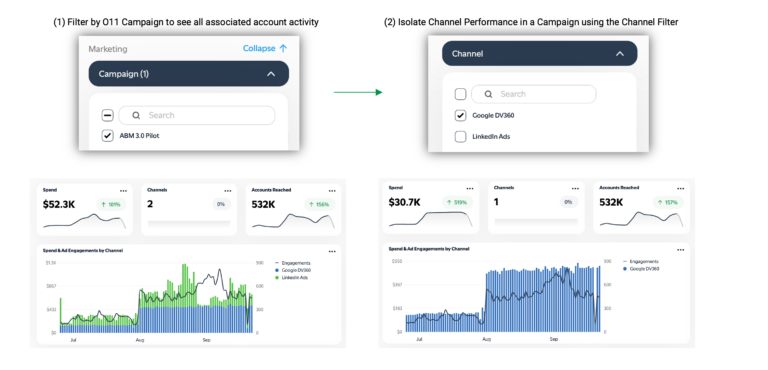Open three-dot menu on right Google DV360 chart
The height and width of the screenshot is (370, 768).
680,250
